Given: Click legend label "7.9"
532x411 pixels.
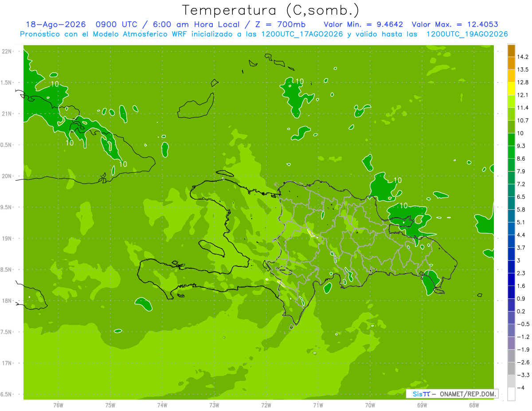Looking at the screenshot, I should [x=521, y=171].
